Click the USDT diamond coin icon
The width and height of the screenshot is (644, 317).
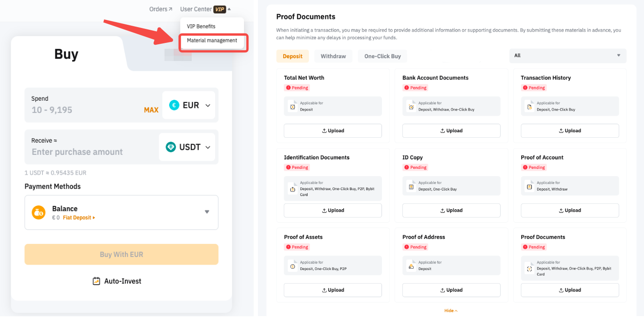tap(171, 147)
